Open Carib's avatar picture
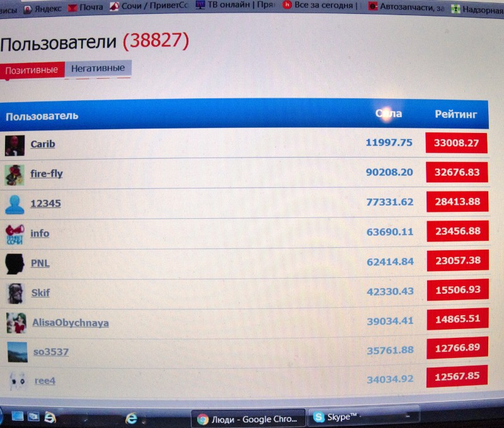 coord(14,144)
